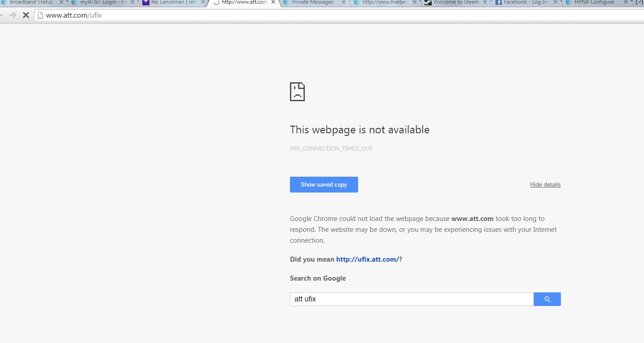This screenshot has height=343, width=644.
Task: Close the Broadband Status tab
Action: [x=61, y=2]
